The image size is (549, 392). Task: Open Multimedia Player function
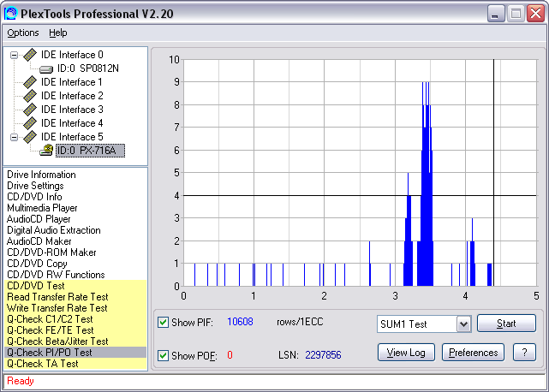[42, 208]
